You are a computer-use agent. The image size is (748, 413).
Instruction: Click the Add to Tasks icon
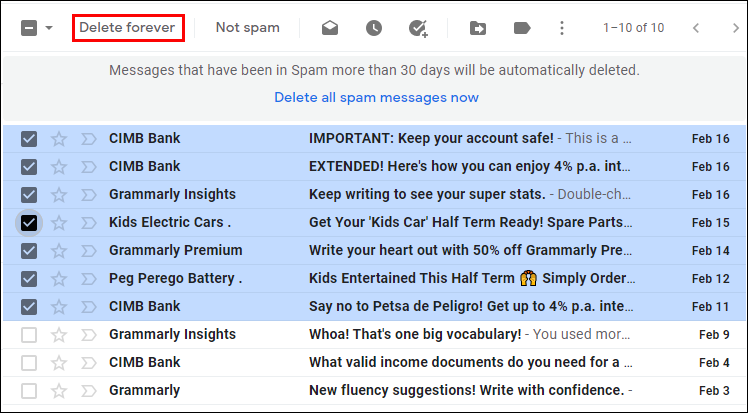tap(418, 28)
